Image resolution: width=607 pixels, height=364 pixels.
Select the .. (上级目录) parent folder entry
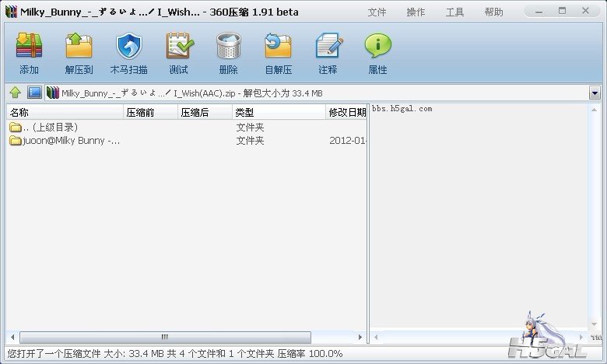[47, 127]
